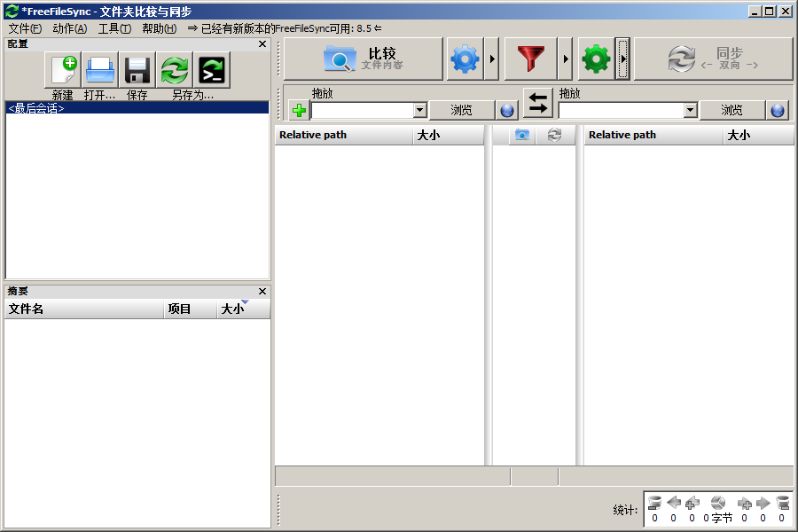
Task: Save configuration with floppy disk icon
Action: (x=137, y=70)
